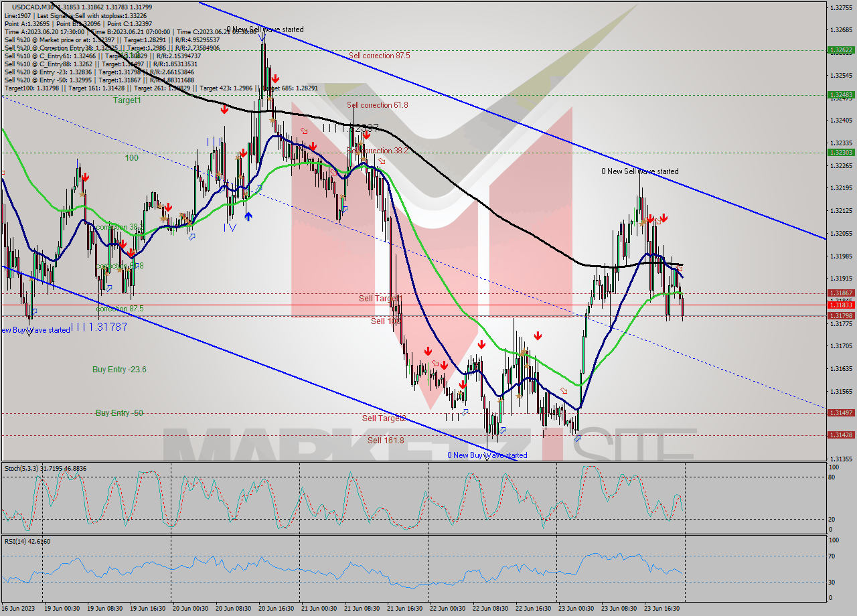Click the green 1.32622 price tag
The width and height of the screenshot is (857, 616).
841,50
